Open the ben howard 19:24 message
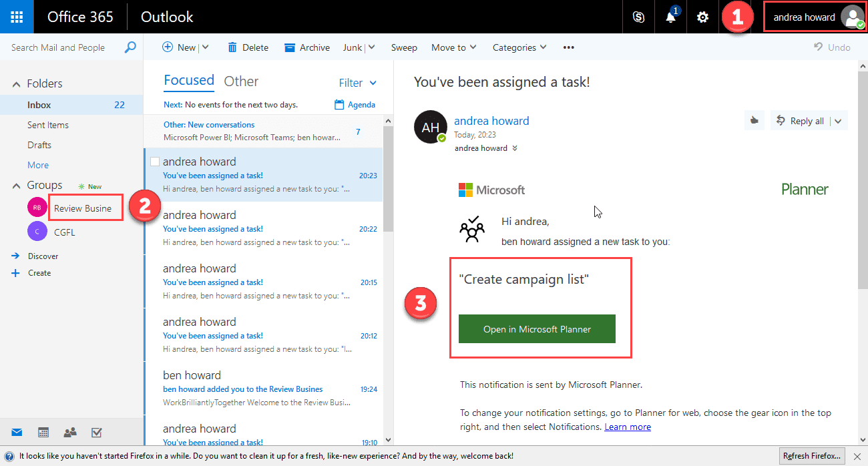The width and height of the screenshot is (868, 466). (263, 388)
